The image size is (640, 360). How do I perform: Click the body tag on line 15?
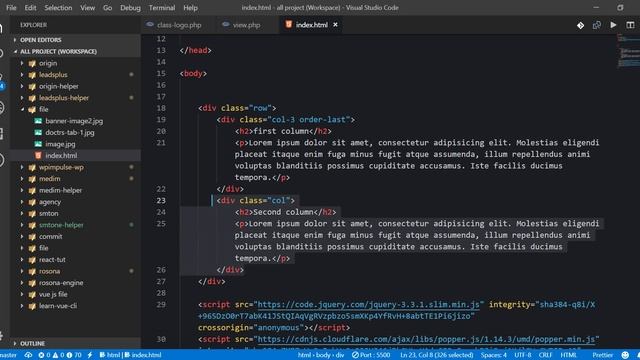pos(193,73)
